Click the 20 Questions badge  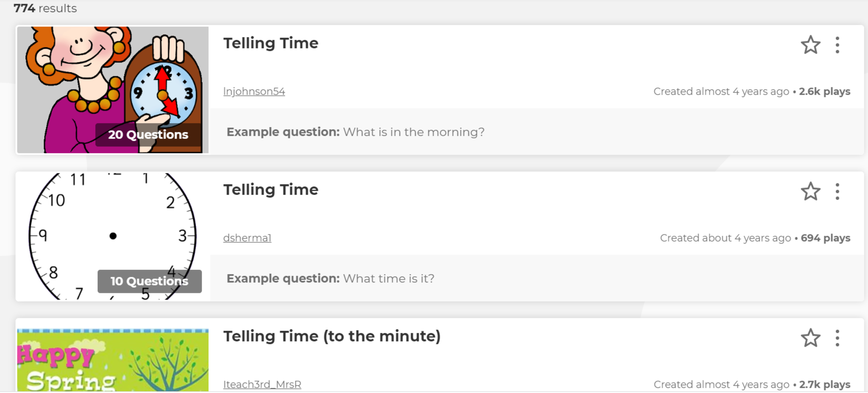coord(148,135)
